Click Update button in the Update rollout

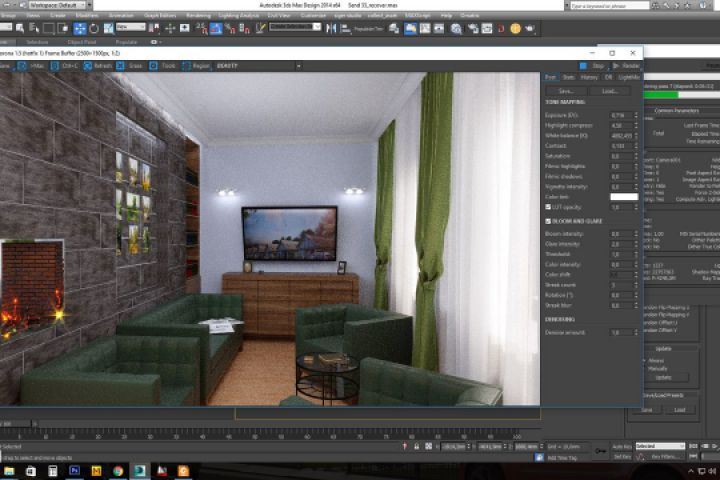664,378
